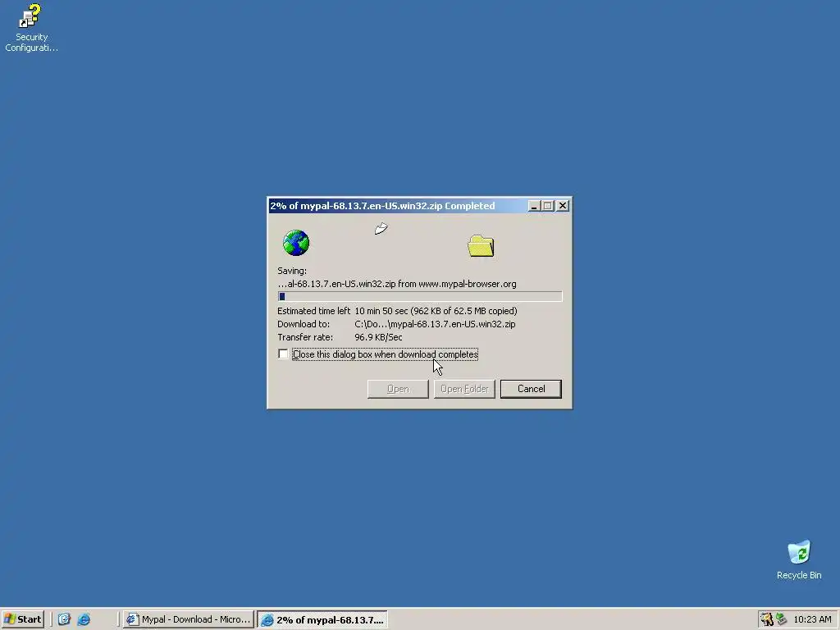Viewport: 840px width, 630px height.
Task: Cancel the mypal zip download
Action: coord(531,389)
